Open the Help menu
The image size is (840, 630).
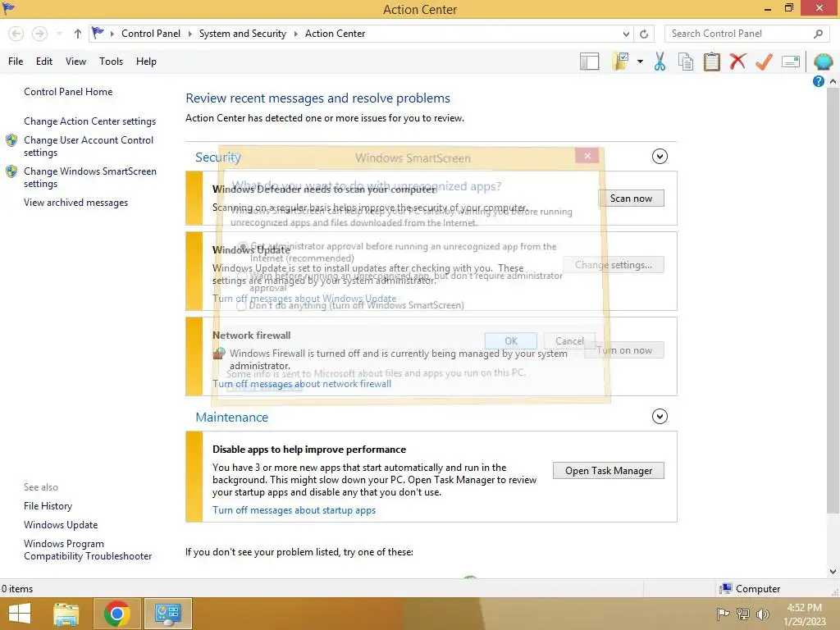(146, 62)
